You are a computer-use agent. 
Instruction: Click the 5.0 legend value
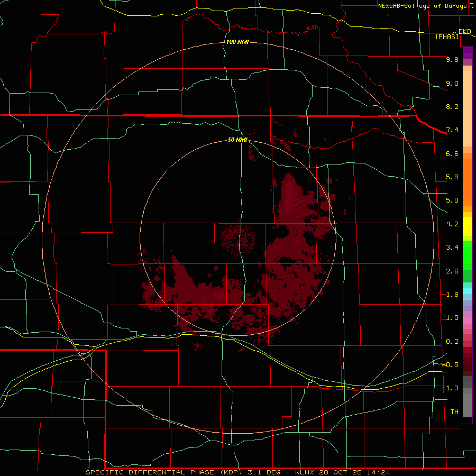pos(452,200)
